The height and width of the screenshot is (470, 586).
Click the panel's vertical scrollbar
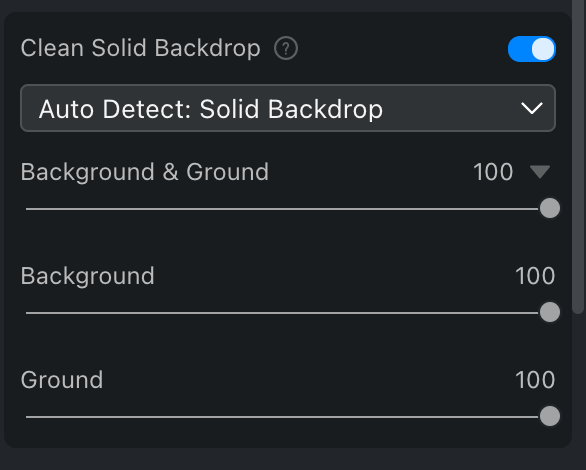click(x=578, y=157)
